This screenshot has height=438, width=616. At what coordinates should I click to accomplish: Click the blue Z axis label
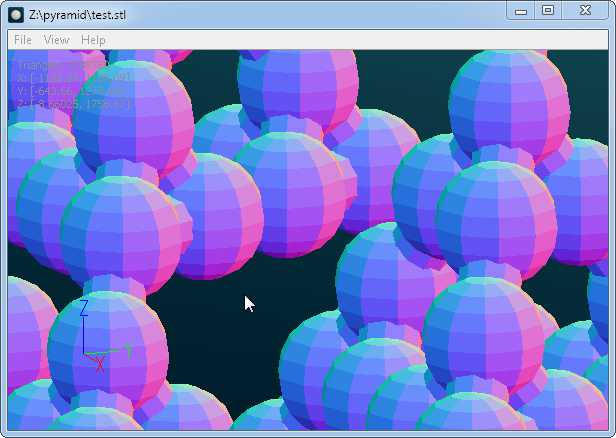84,307
